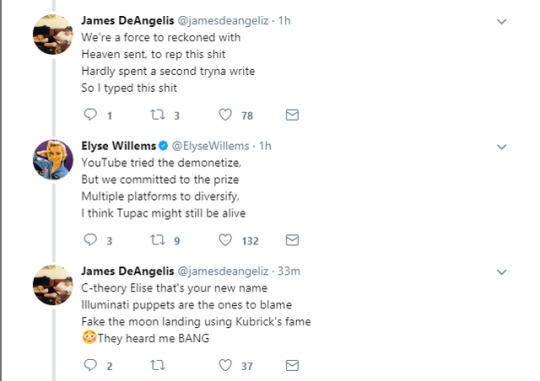Retweet Elyse Willems' tweet with 9 retweets
The width and height of the screenshot is (540, 381).
pos(158,240)
